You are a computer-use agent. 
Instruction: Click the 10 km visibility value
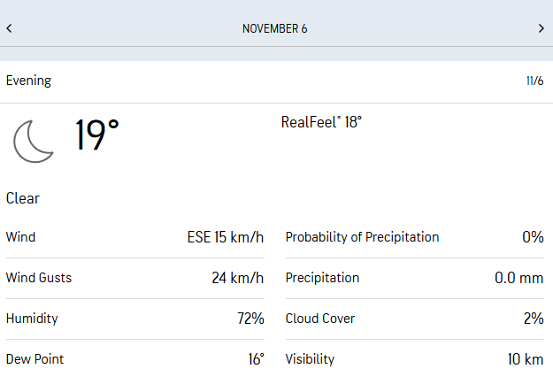tap(526, 359)
